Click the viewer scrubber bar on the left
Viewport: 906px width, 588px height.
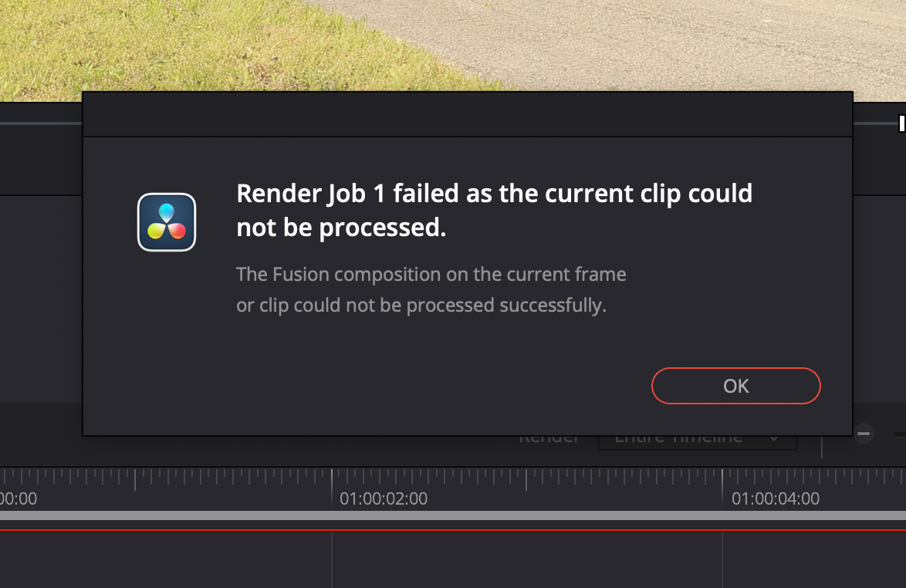point(40,123)
